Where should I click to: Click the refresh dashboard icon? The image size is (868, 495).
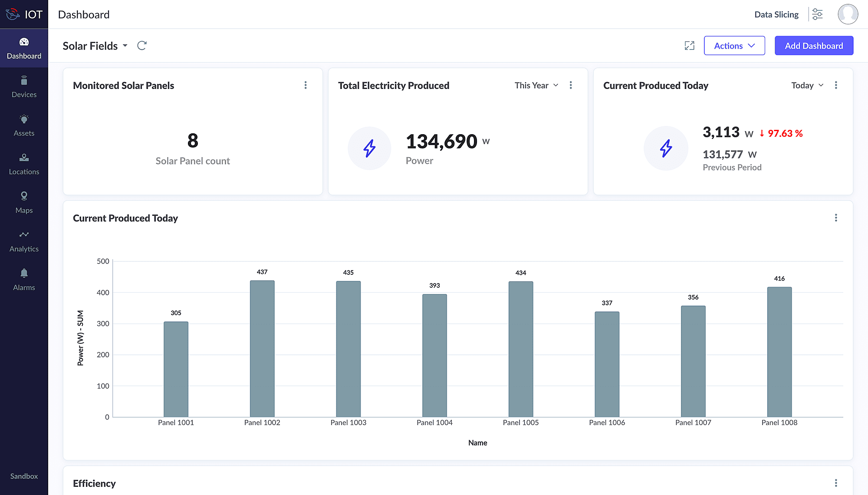coord(142,46)
